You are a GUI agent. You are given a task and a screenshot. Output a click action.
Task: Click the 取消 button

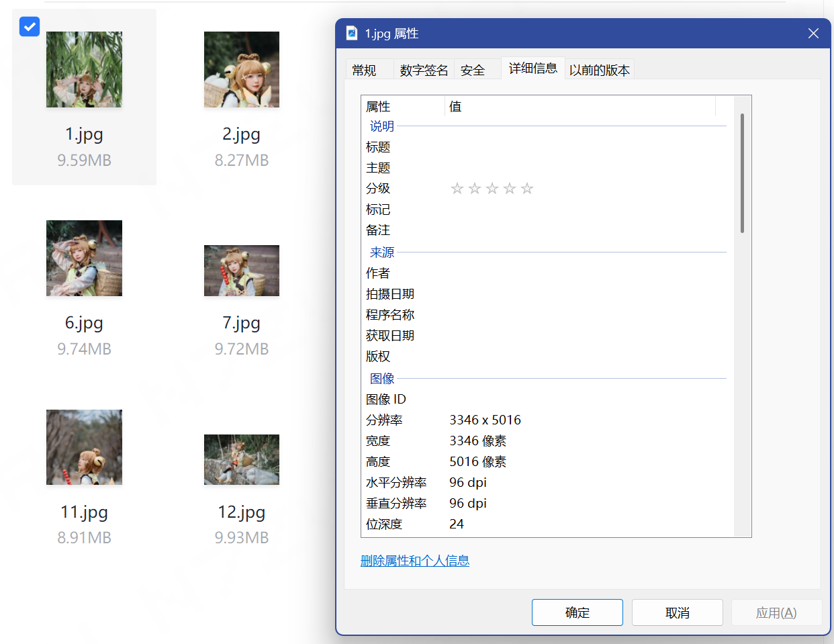(x=677, y=612)
